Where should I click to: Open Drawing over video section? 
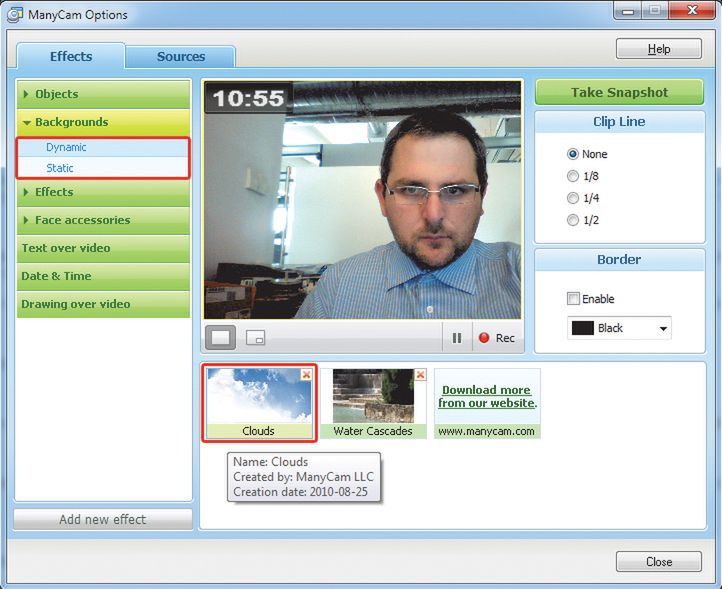click(103, 304)
